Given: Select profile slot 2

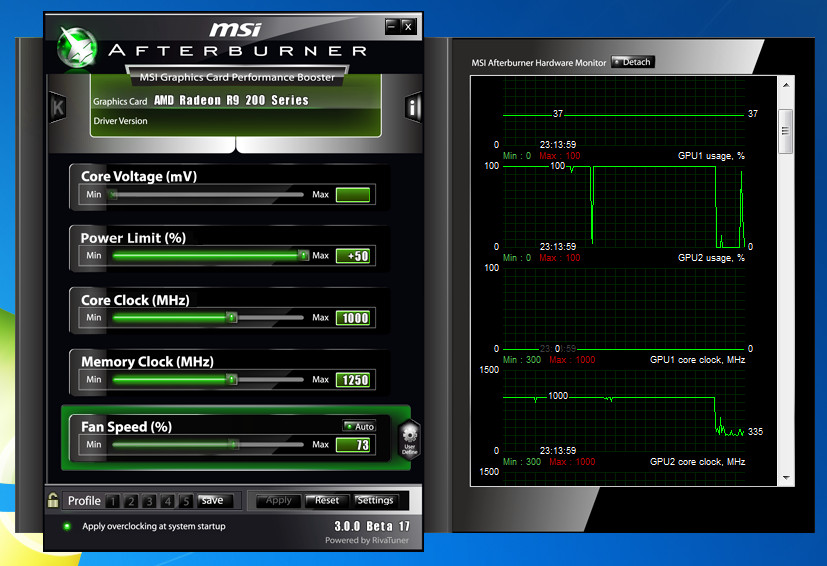Looking at the screenshot, I should pyautogui.click(x=131, y=501).
